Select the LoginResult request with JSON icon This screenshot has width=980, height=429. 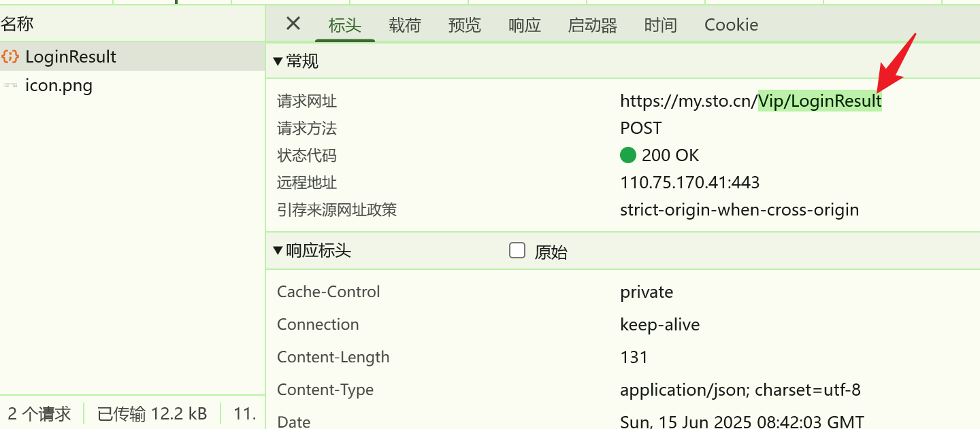tap(70, 56)
